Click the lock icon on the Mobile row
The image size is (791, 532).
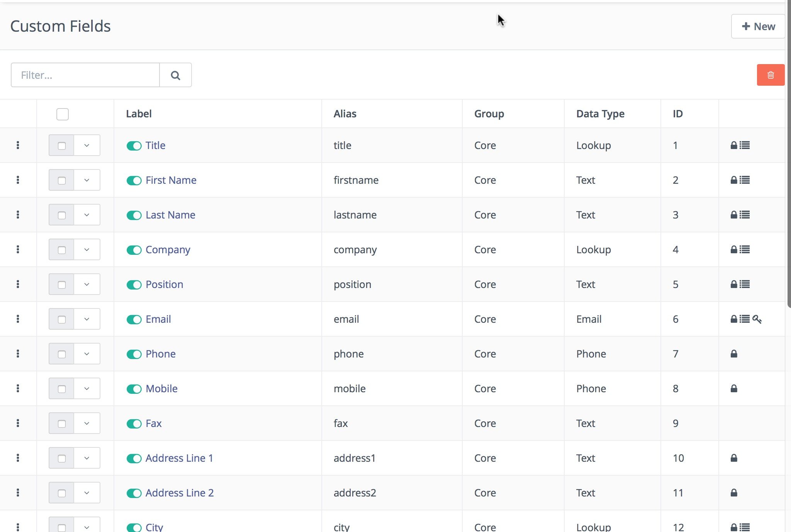point(734,389)
